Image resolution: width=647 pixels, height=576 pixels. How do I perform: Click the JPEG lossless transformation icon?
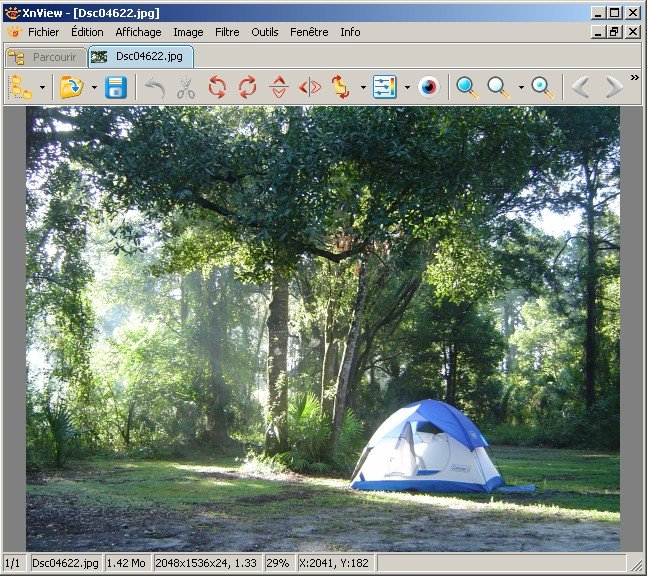pyautogui.click(x=341, y=87)
